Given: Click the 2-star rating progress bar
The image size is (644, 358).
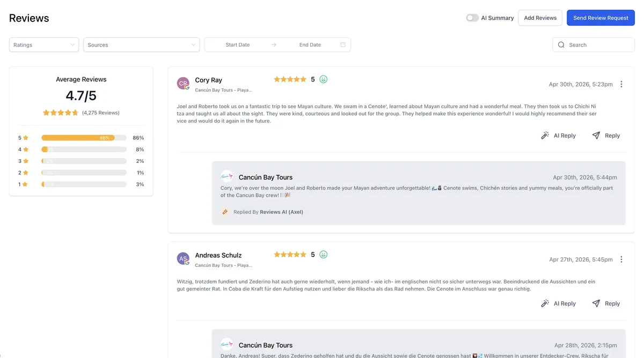Looking at the screenshot, I should coord(84,173).
